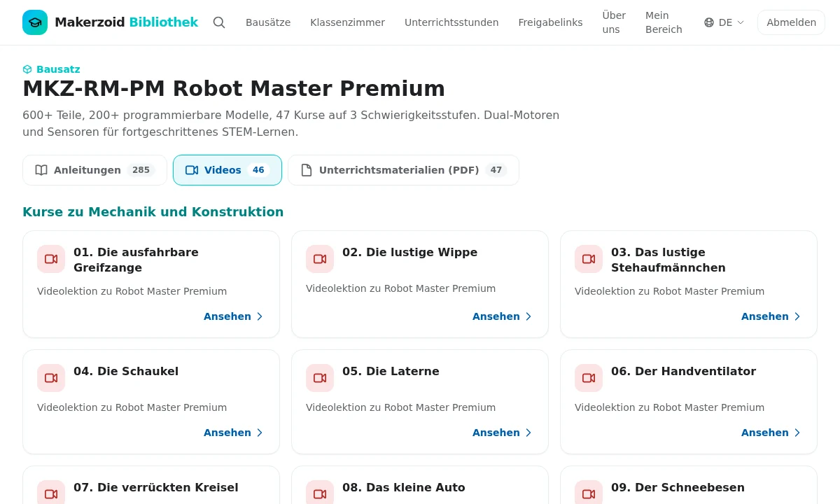Click video icon of 07. Die verrückten Kreisel
This screenshot has height=504, width=840.
tap(51, 493)
